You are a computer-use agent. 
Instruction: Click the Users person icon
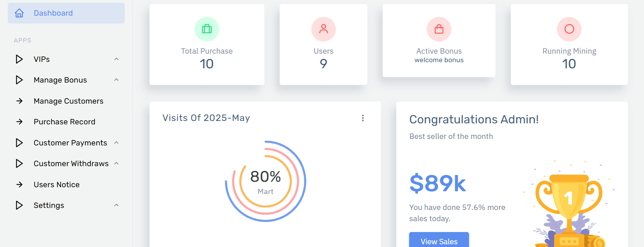click(x=324, y=29)
